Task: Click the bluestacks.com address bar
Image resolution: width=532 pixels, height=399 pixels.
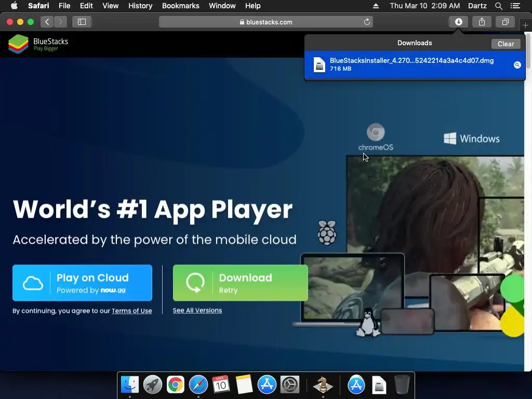Action: [265, 22]
